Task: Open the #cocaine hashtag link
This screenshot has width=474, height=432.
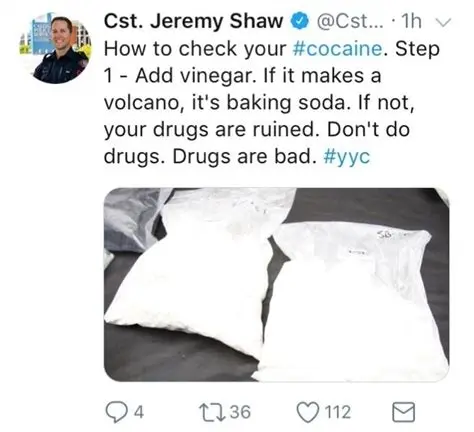Action: pos(337,49)
